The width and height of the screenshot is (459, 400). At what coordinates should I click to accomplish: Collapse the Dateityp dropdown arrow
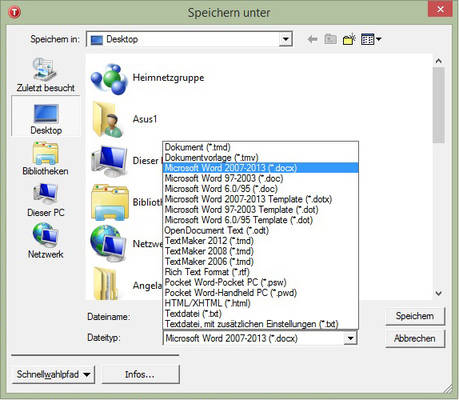pos(350,338)
